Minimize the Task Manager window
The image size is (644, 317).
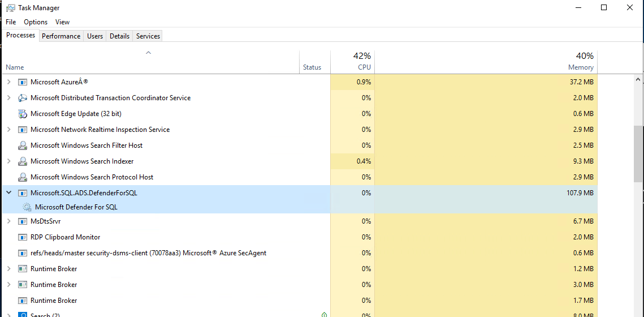pyautogui.click(x=578, y=7)
